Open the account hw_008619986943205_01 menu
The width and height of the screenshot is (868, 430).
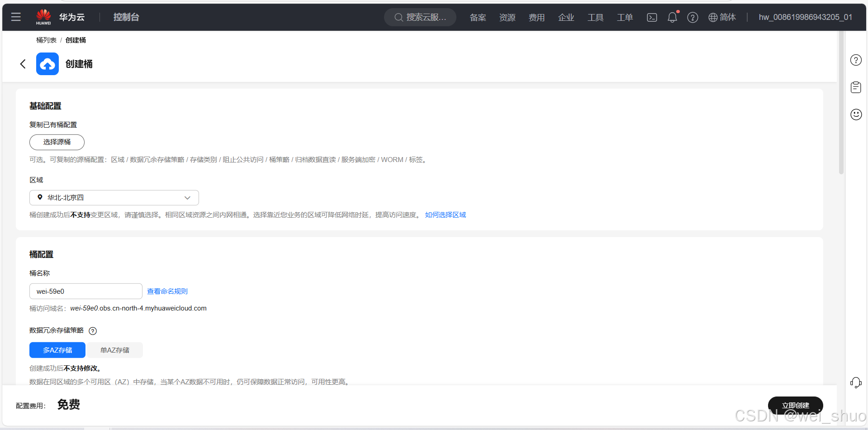tap(805, 17)
